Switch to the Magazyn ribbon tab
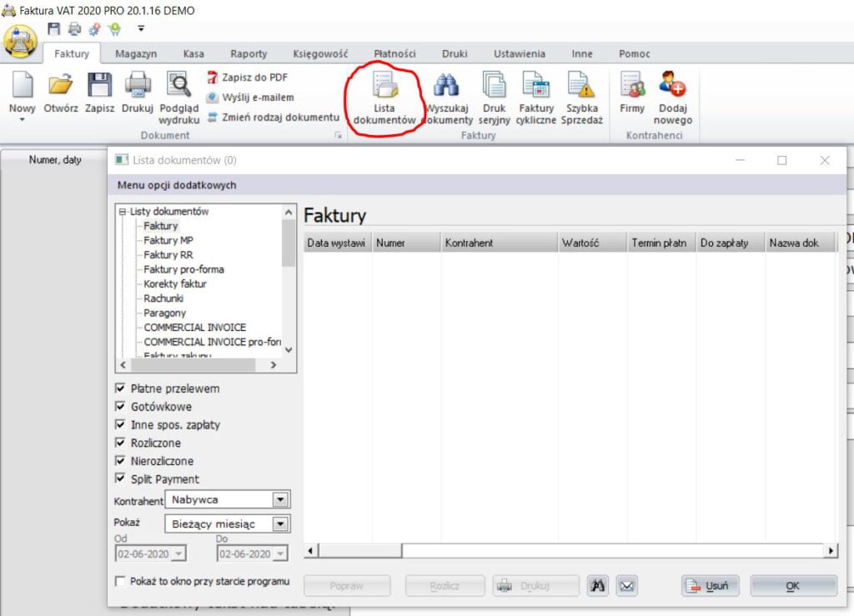The width and height of the screenshot is (854, 616). tap(136, 53)
